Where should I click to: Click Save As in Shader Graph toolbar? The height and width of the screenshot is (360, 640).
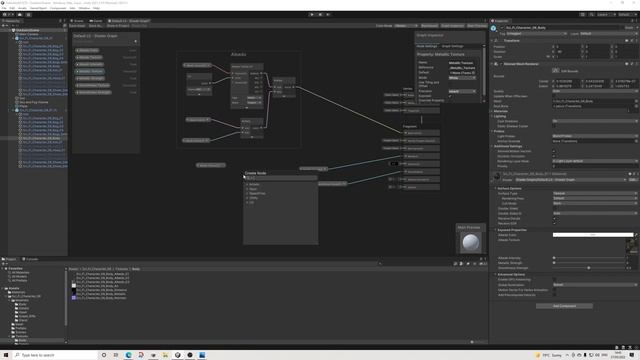pos(95,26)
